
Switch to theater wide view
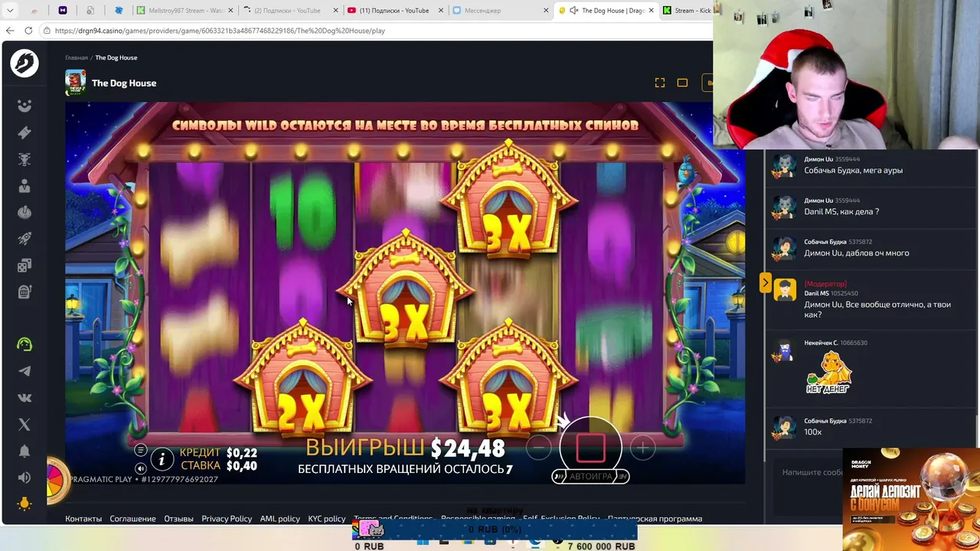[682, 83]
